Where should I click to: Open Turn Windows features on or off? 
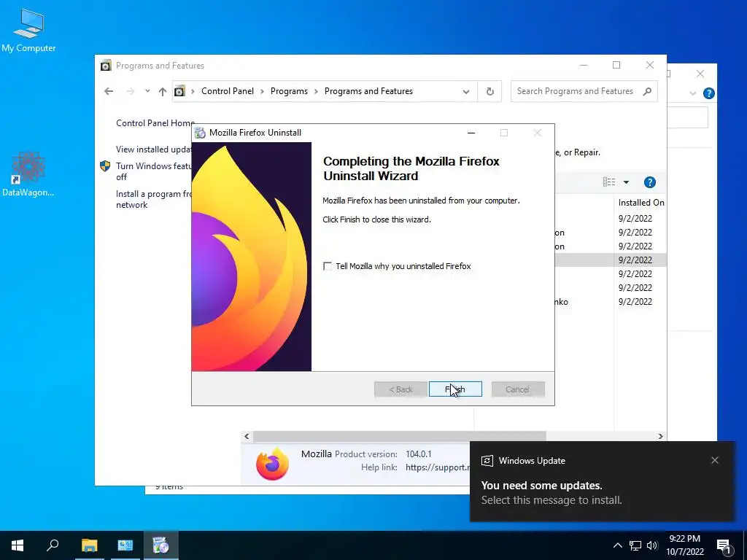153,171
